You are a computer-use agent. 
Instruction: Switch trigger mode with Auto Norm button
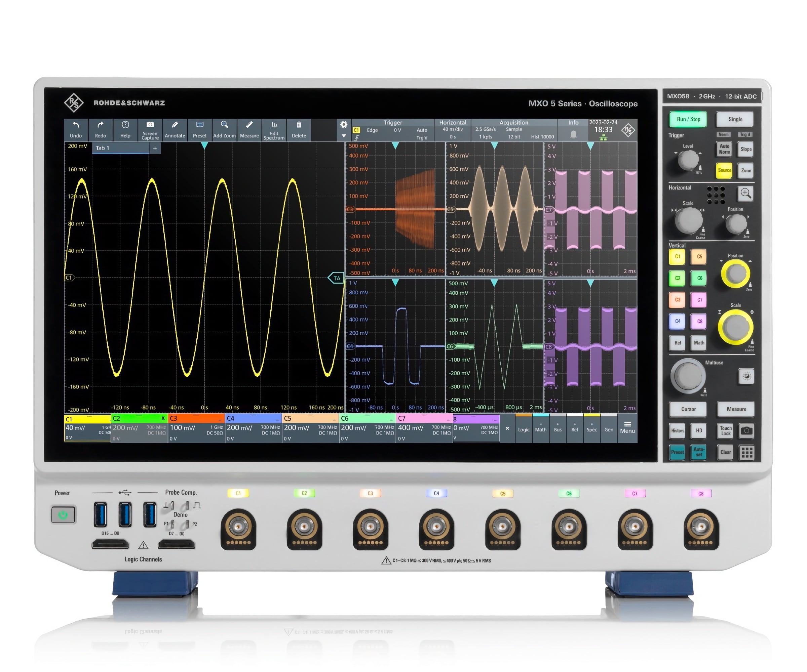pos(724,149)
